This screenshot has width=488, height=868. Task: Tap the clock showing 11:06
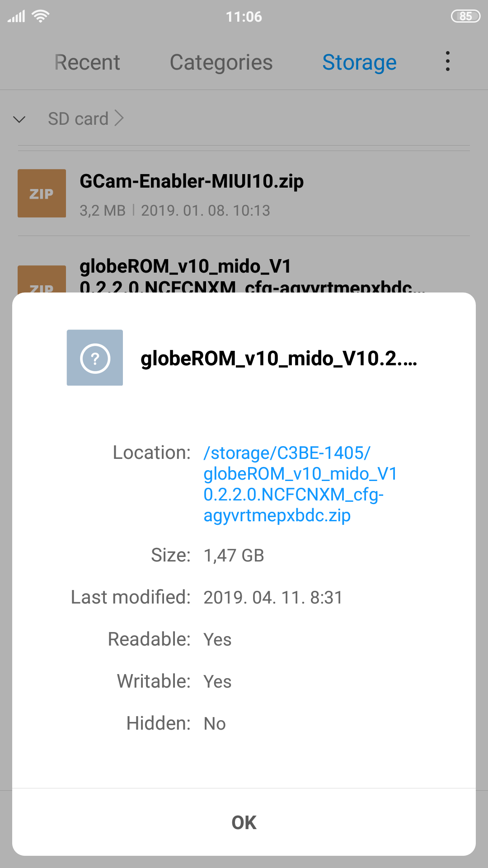pos(244,17)
